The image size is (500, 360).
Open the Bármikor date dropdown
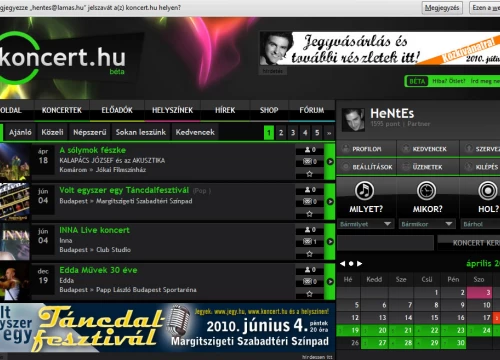point(427,224)
